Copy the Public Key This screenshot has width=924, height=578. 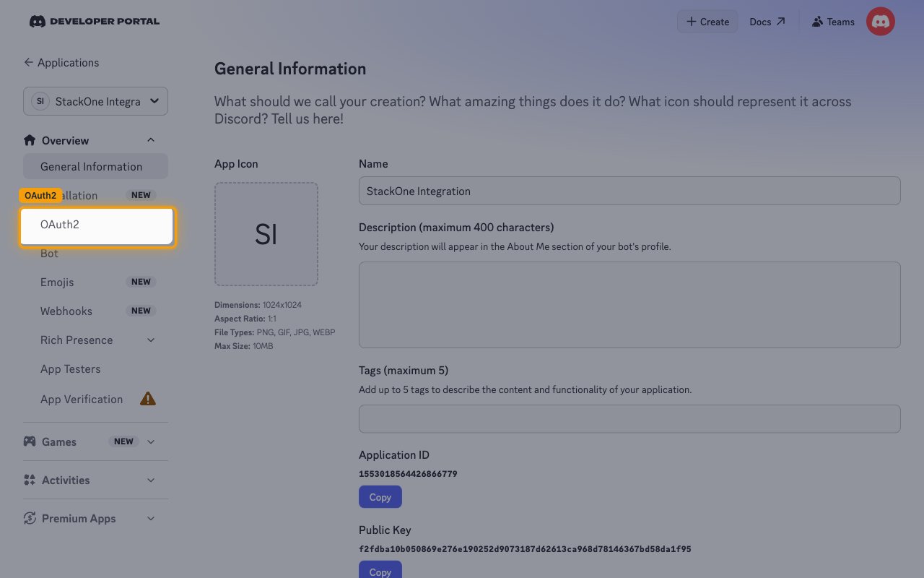(x=380, y=569)
